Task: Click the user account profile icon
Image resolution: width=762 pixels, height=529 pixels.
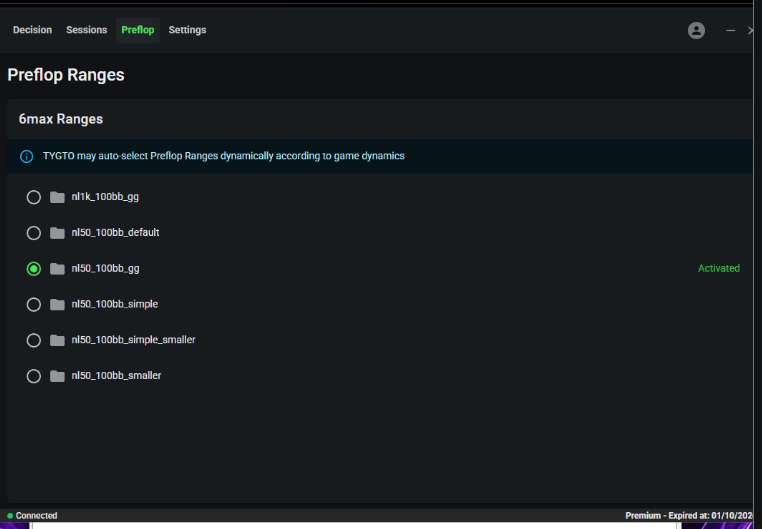Action: click(x=696, y=31)
